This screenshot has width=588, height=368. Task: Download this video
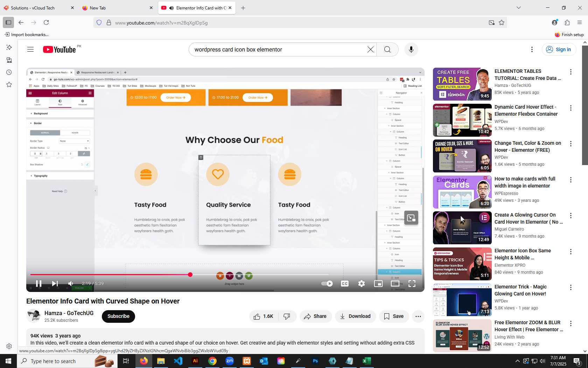coord(355,316)
